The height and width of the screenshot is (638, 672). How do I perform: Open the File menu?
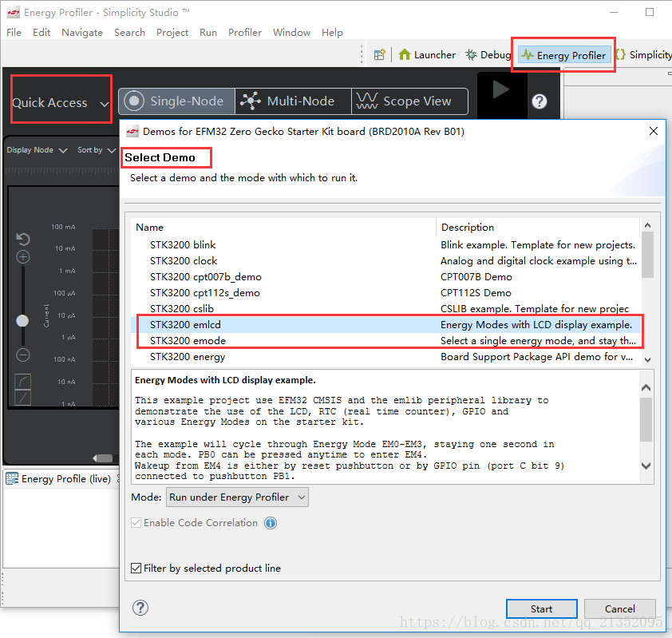pyautogui.click(x=14, y=33)
